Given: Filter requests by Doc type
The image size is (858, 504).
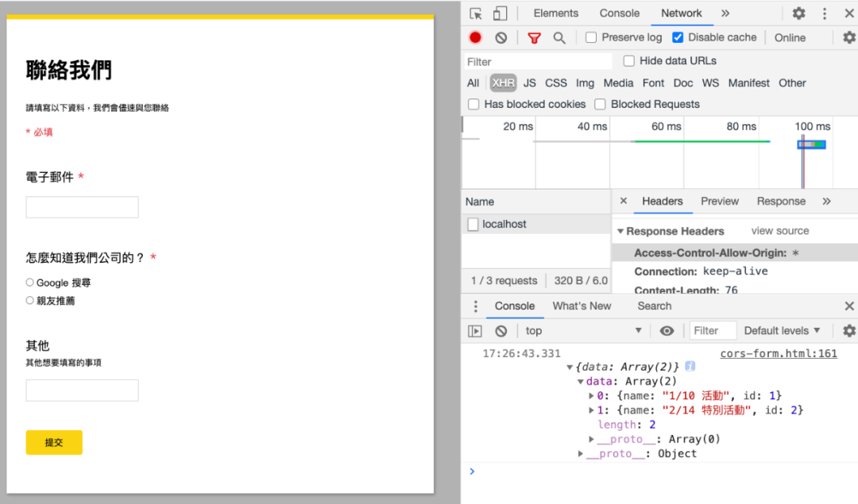Looking at the screenshot, I should pyautogui.click(x=683, y=83).
